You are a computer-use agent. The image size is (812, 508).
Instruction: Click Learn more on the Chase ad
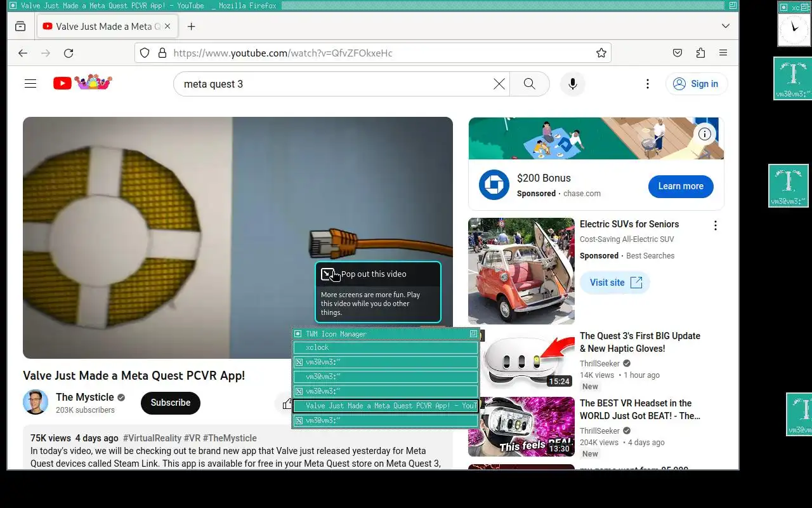click(x=681, y=186)
